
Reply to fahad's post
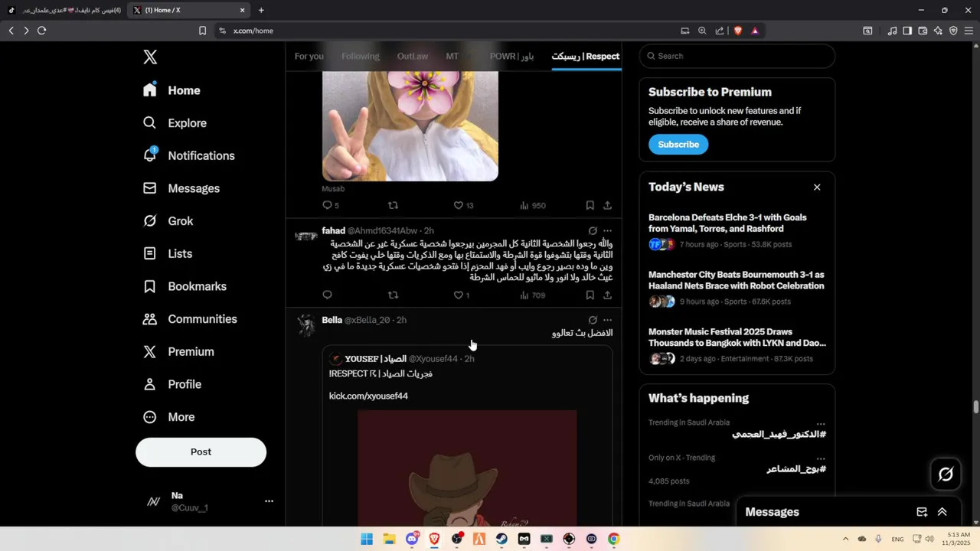pos(327,295)
